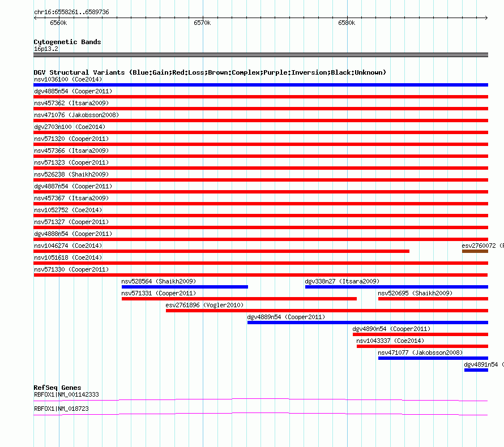Screen dimensions: 504x447
Task: Select esv2761896 (Vogler2010) label
Action: (x=204, y=305)
